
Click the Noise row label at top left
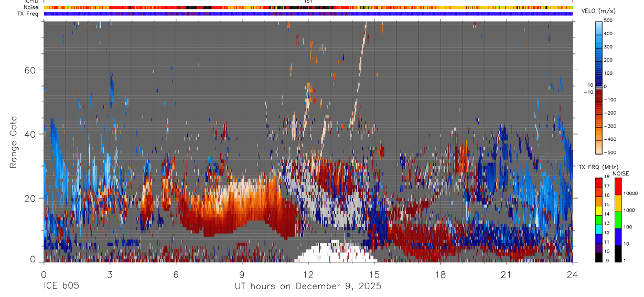point(31,7)
